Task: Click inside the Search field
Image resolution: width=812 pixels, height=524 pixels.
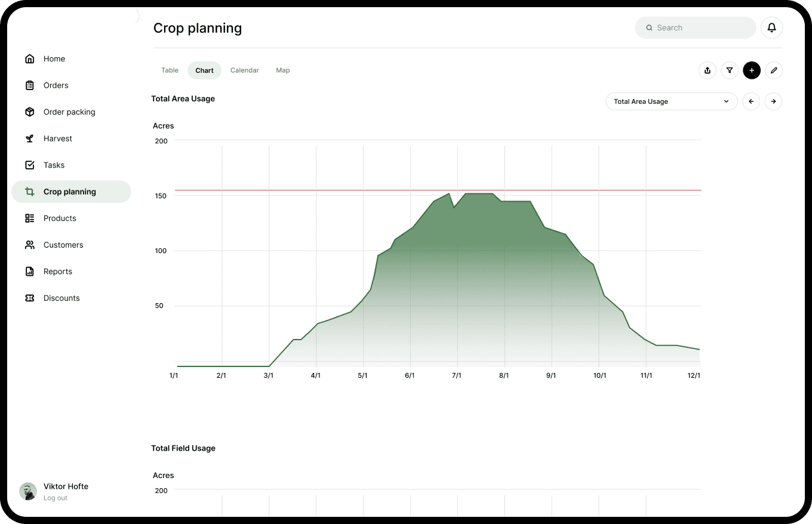Action: click(695, 27)
